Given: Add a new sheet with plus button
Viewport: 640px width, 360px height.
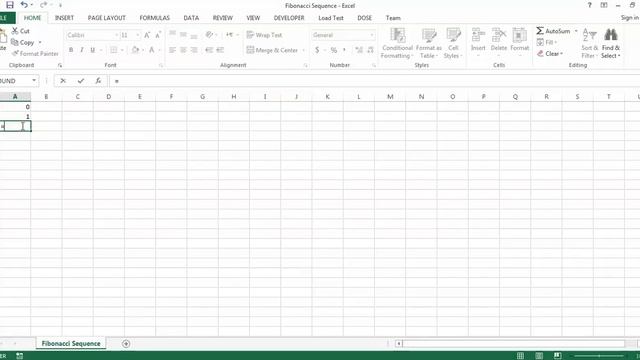Looking at the screenshot, I should coord(126,344).
